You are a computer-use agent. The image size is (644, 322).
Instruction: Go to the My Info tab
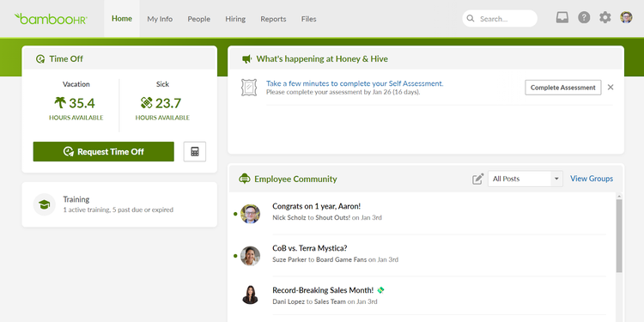tap(160, 19)
